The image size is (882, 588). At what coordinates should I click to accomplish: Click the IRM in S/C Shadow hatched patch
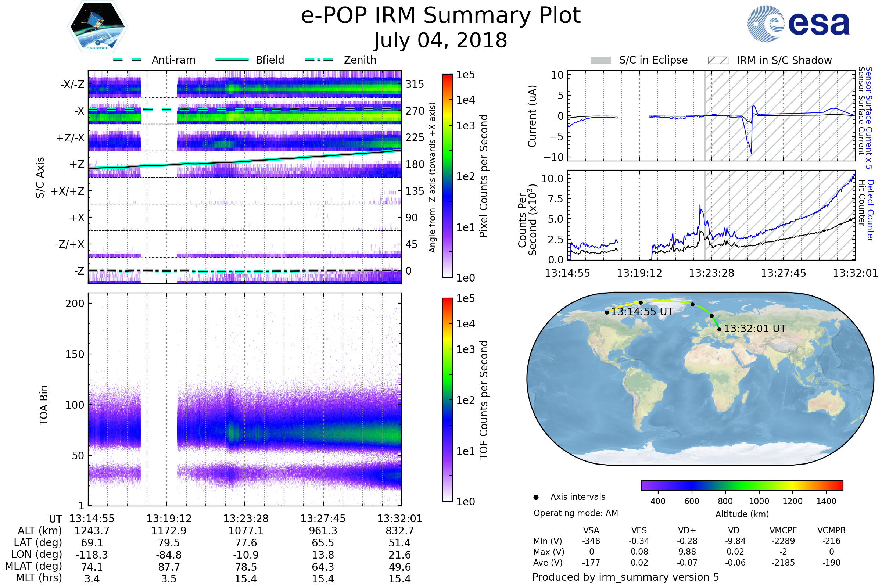(x=718, y=60)
